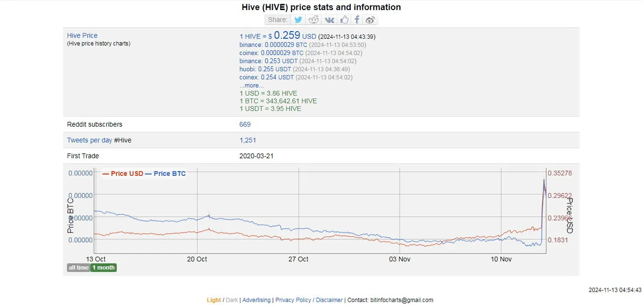Expand the ...more... exchange prices list
Viewport: 644px width, 305px height.
(x=252, y=85)
